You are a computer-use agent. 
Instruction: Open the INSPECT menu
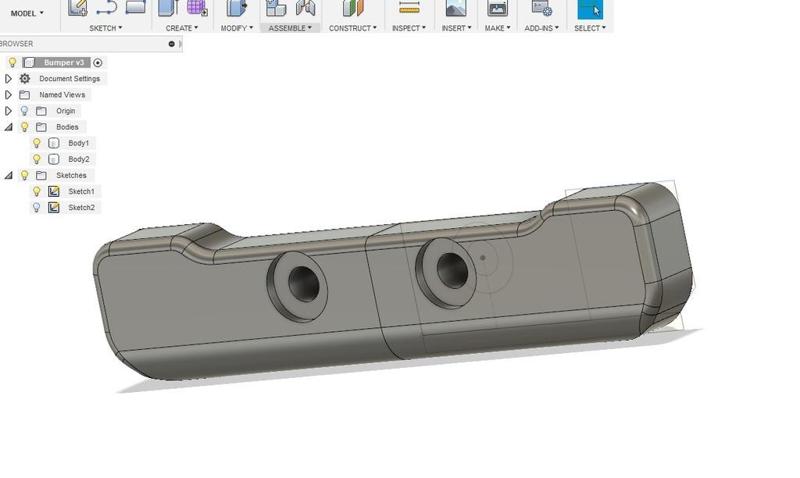click(409, 28)
